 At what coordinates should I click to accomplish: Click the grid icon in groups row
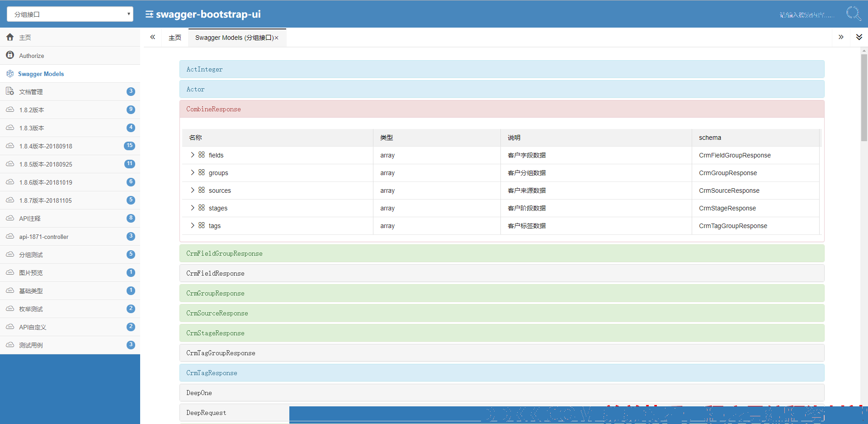click(202, 172)
